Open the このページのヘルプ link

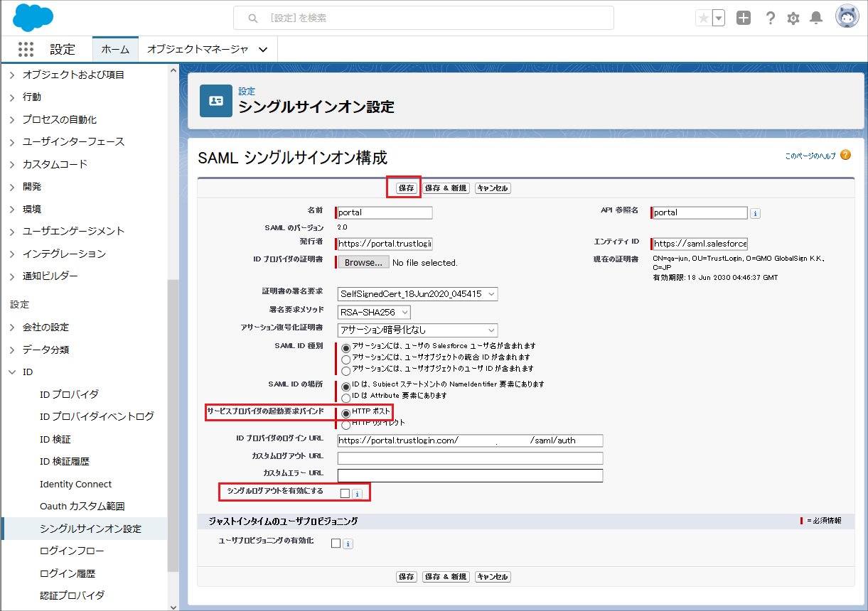tap(810, 156)
